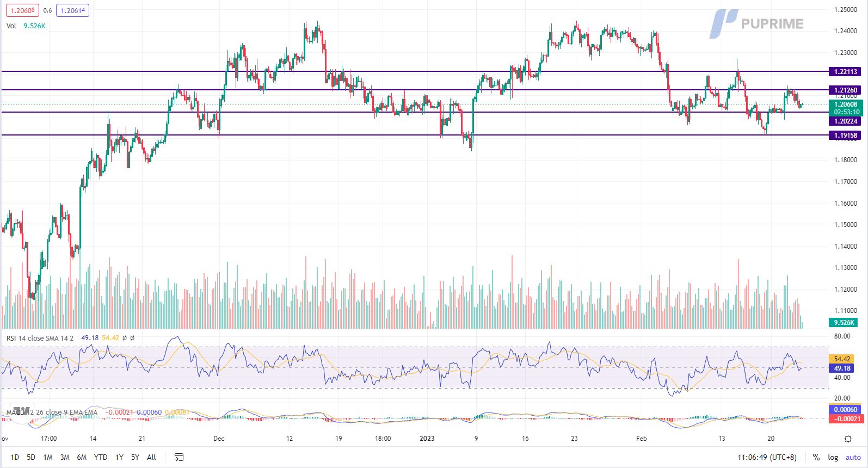Image resolution: width=868 pixels, height=468 pixels.
Task: Select the 1.20224 horizontal line price label
Action: click(x=845, y=121)
